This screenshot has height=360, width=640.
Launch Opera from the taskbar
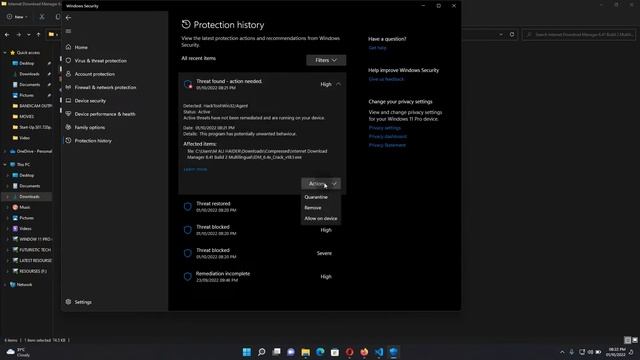349,352
